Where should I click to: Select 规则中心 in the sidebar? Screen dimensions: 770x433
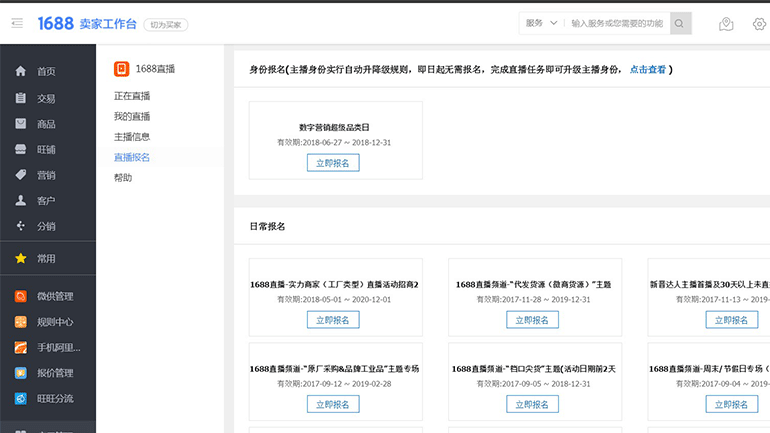(x=55, y=322)
